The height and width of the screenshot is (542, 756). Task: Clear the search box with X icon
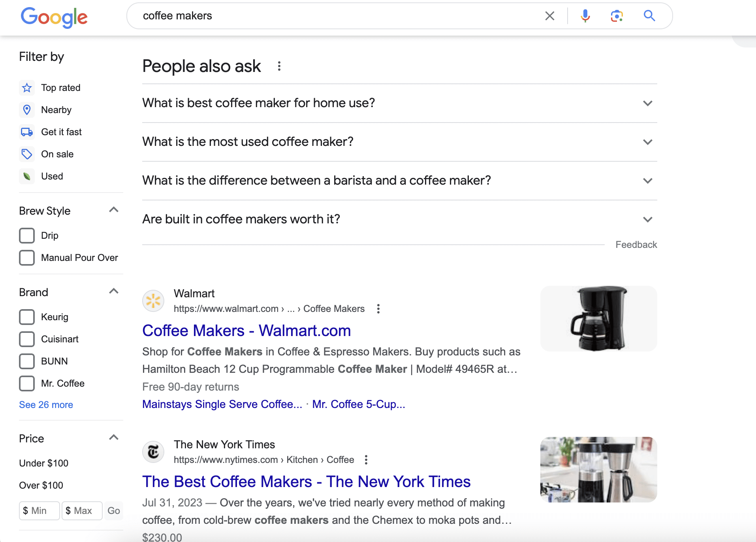pyautogui.click(x=549, y=16)
